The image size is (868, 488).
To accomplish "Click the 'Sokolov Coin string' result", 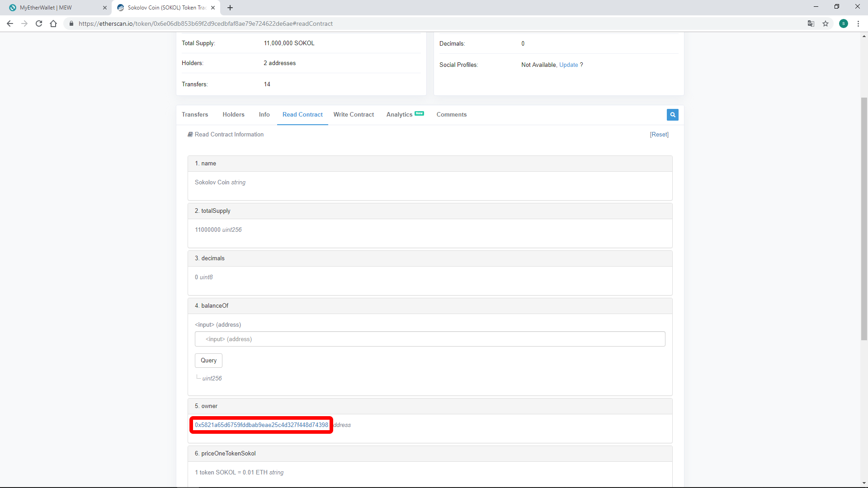I will coord(220,183).
